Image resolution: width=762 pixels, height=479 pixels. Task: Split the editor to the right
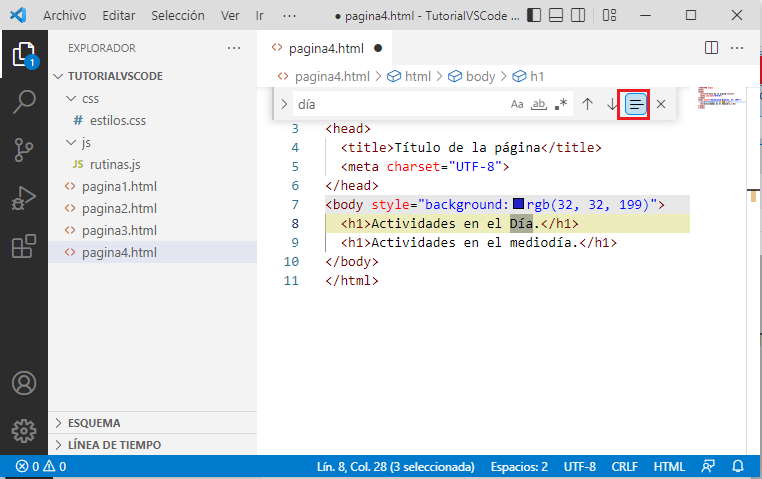click(711, 48)
